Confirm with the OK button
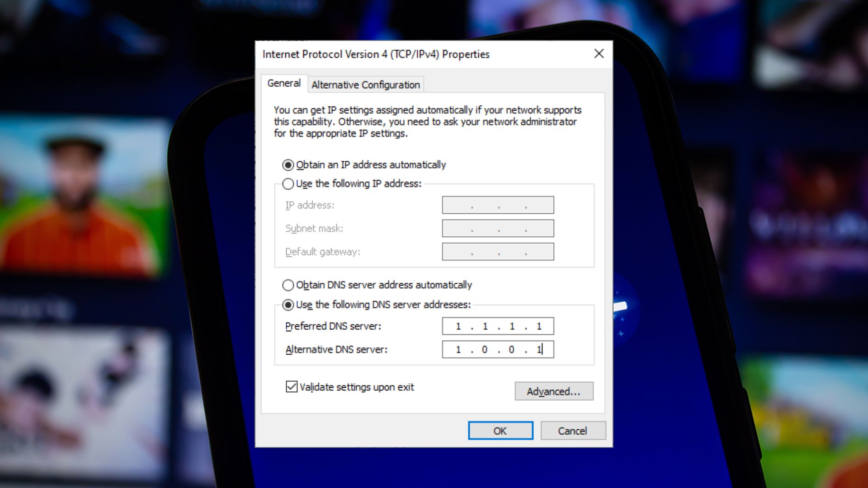 (x=500, y=431)
